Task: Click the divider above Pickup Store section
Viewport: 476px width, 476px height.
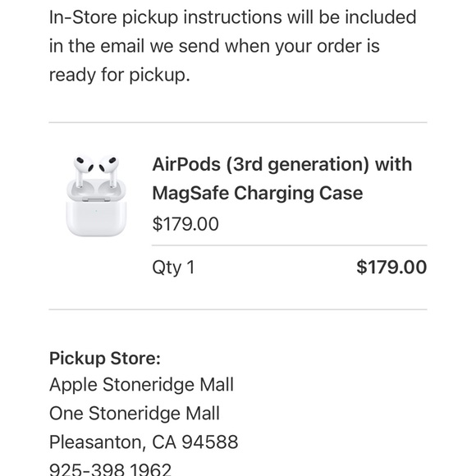Action: point(238,309)
